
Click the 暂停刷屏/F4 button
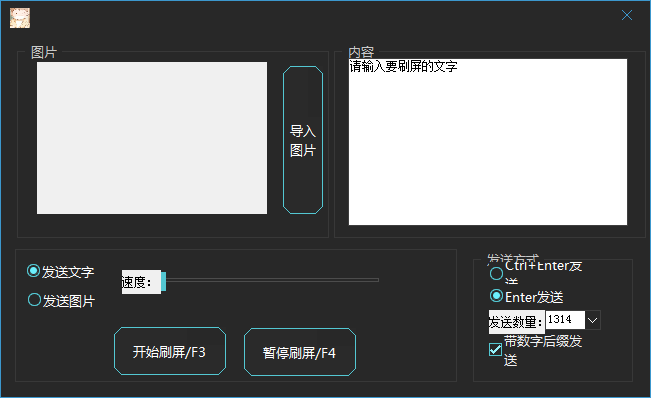(x=300, y=352)
